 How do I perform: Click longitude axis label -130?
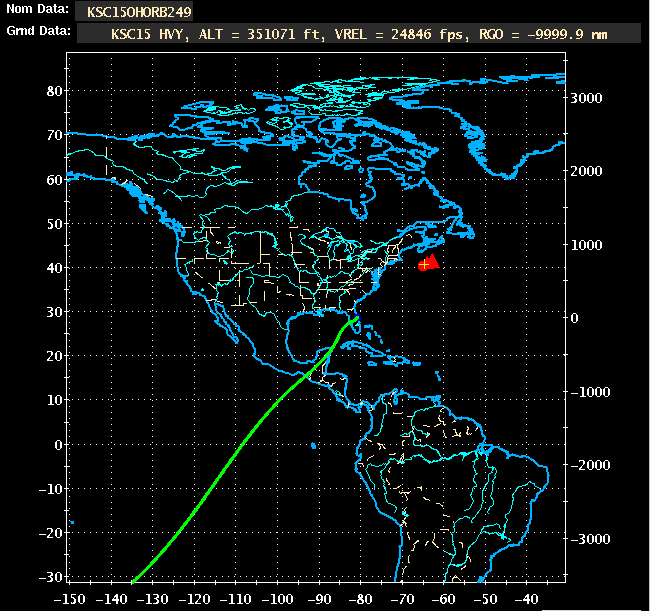(x=153, y=599)
